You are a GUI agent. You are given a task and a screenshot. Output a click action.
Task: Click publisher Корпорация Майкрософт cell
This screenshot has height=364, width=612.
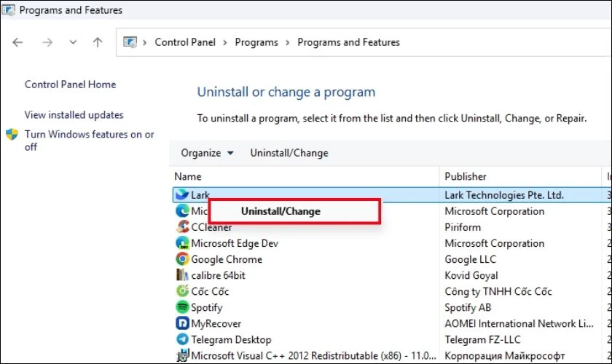(x=505, y=355)
